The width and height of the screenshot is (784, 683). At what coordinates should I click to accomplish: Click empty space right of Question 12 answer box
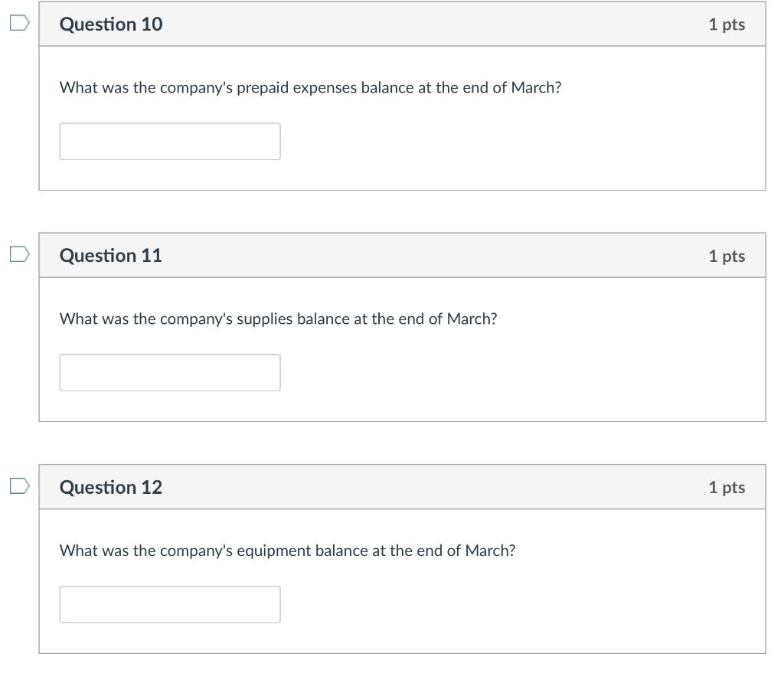[x=521, y=605]
